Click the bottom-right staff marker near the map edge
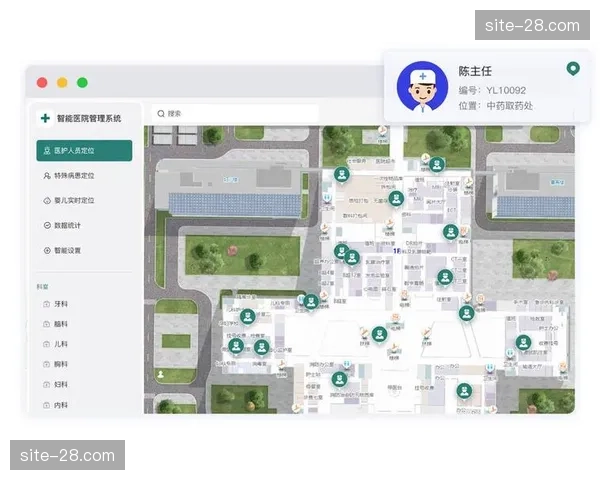The width and height of the screenshot is (600, 480). (464, 391)
